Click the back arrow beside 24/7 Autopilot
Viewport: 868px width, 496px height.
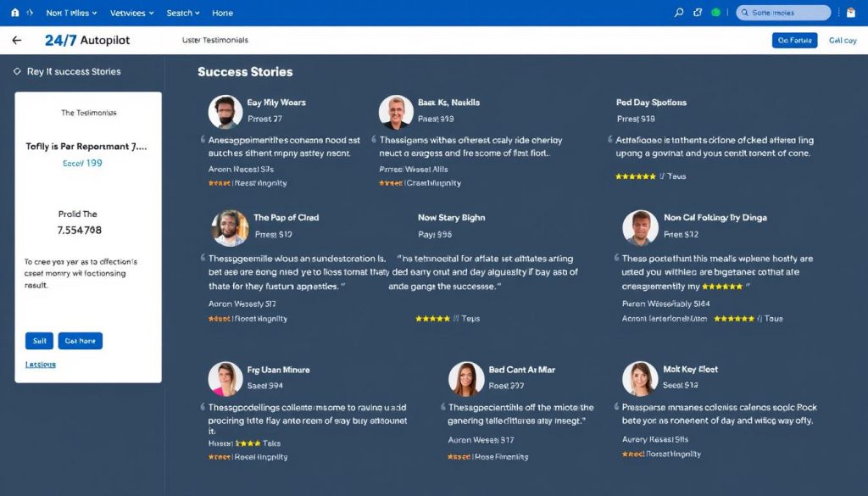(16, 40)
